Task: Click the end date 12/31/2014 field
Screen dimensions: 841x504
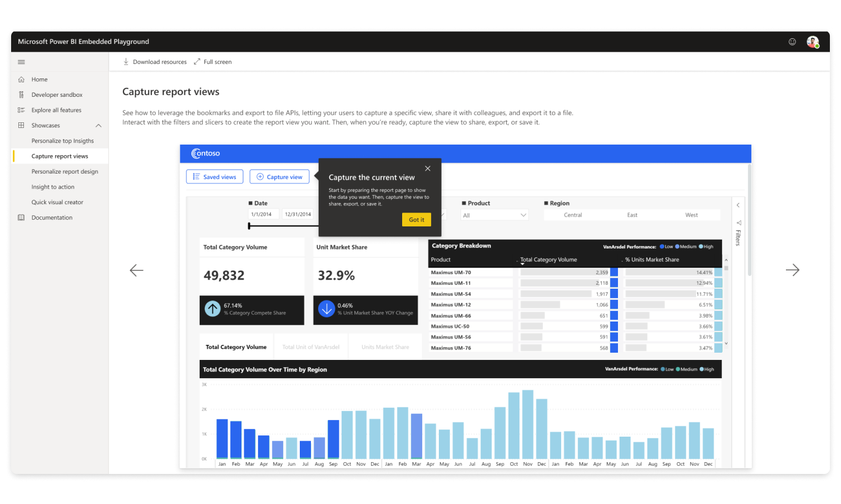Action: click(x=298, y=214)
